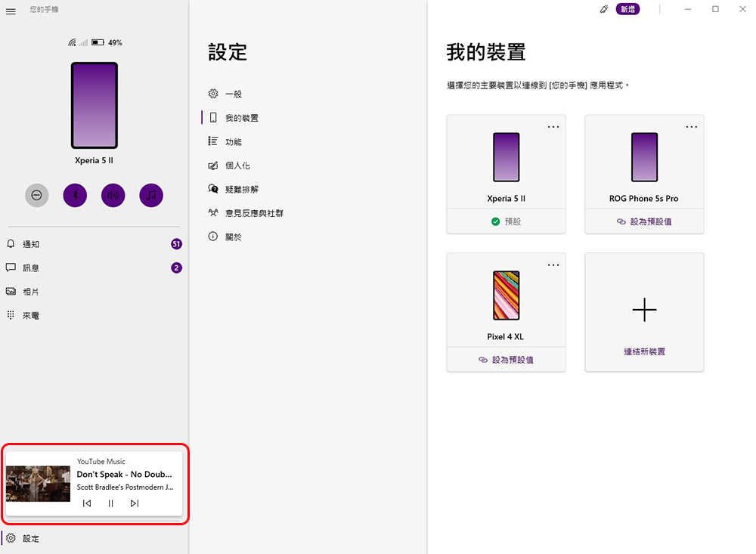This screenshot has width=756, height=554.
Task: Select 個人化 personalization tab
Action: point(229,166)
